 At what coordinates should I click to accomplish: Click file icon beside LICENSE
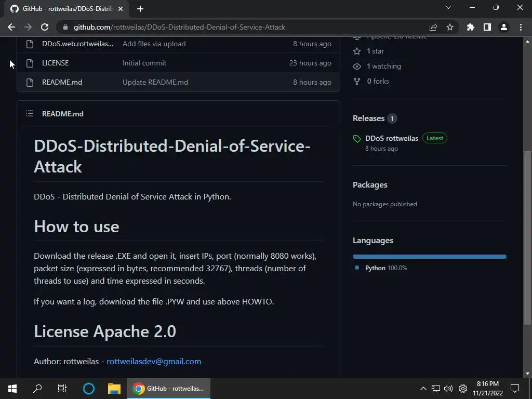[x=30, y=63]
